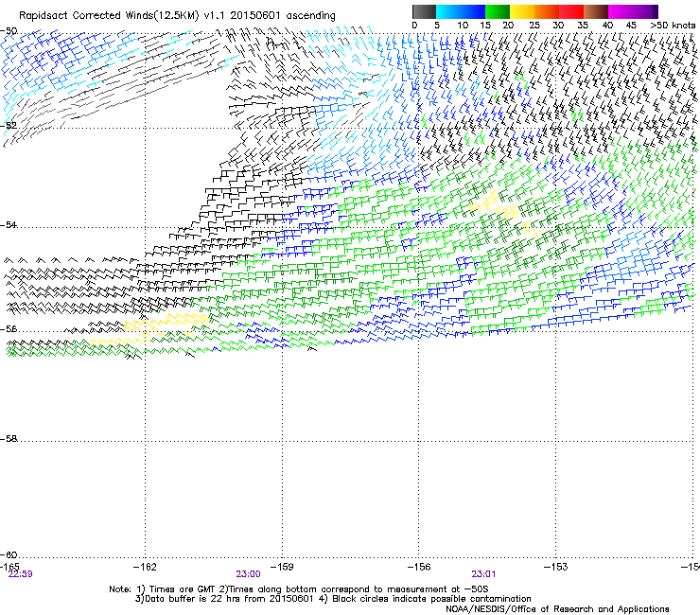Click the longitude label '-153'
700x615 pixels.
click(x=555, y=567)
